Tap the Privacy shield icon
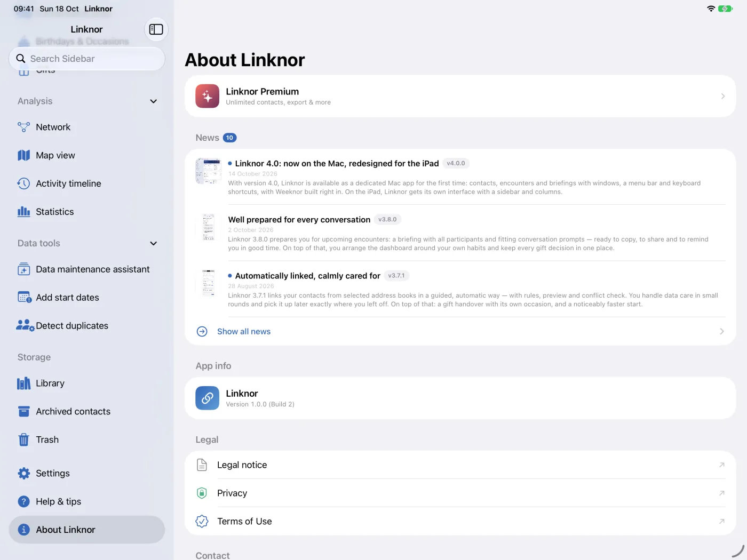 coord(202,493)
